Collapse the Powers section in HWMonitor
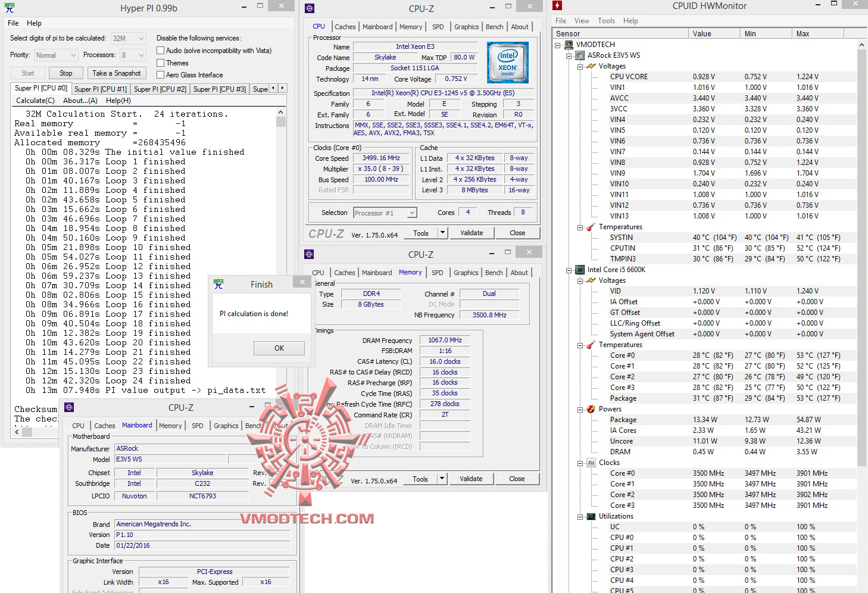This screenshot has width=868, height=593. tap(580, 409)
